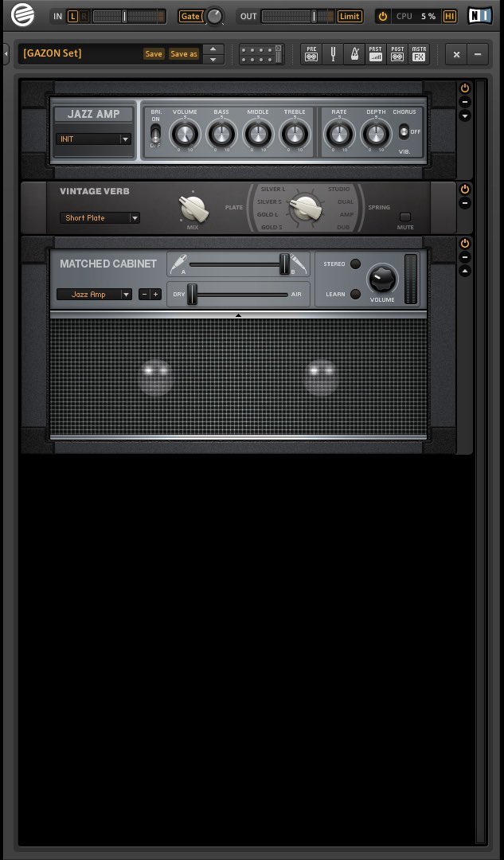Image resolution: width=504 pixels, height=860 pixels.
Task: Click the A/B microphone blend slider handle
Action: pos(284,264)
